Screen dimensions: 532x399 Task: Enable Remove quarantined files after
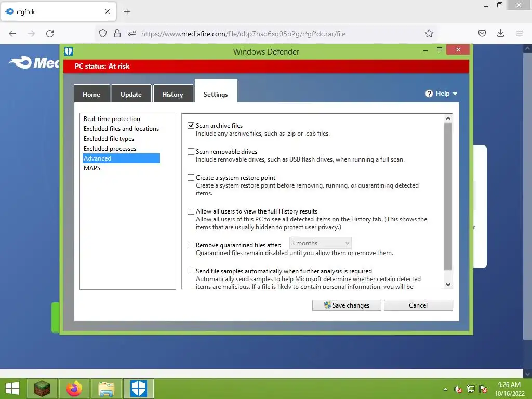click(191, 245)
